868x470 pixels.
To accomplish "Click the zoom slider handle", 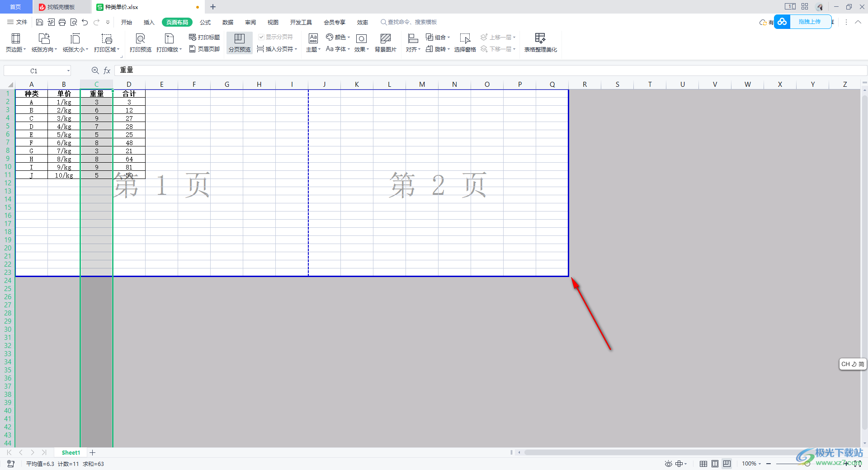I will click(807, 464).
